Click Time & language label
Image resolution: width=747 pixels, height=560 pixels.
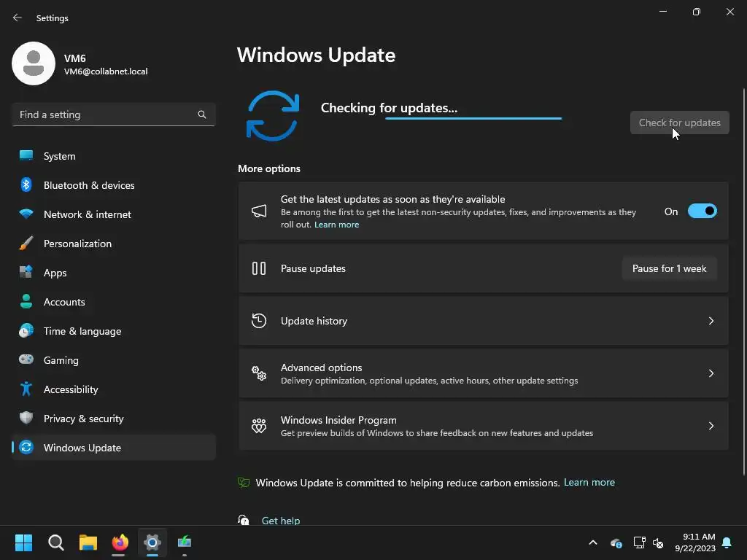[x=82, y=331]
